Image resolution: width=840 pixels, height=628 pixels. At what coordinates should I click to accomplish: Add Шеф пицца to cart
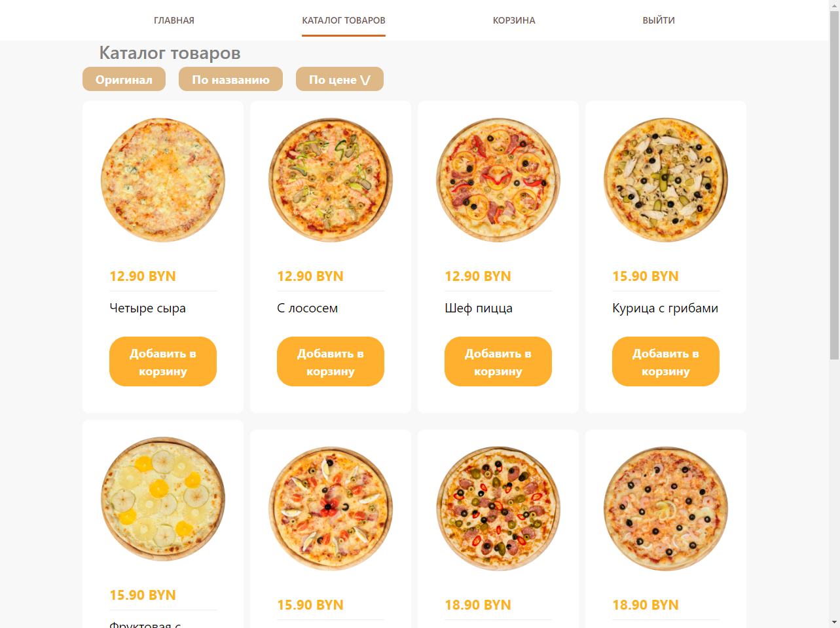[498, 361]
